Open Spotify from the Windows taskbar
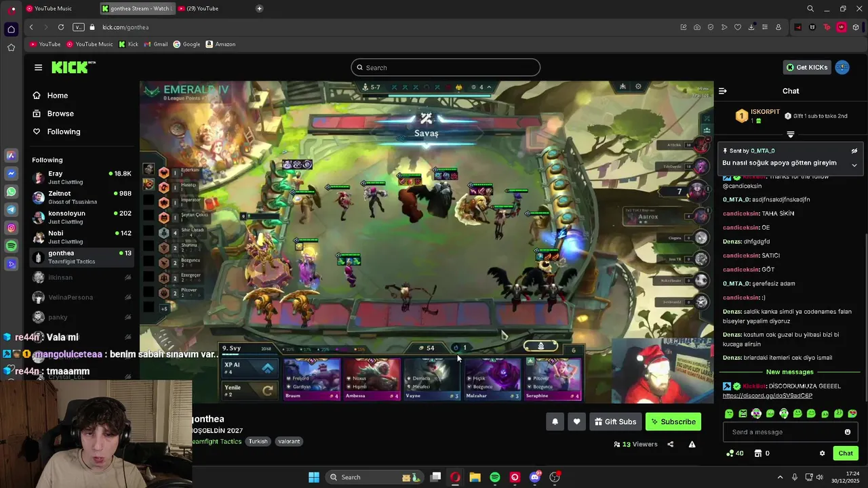Screen dimensions: 868x488 [495, 477]
